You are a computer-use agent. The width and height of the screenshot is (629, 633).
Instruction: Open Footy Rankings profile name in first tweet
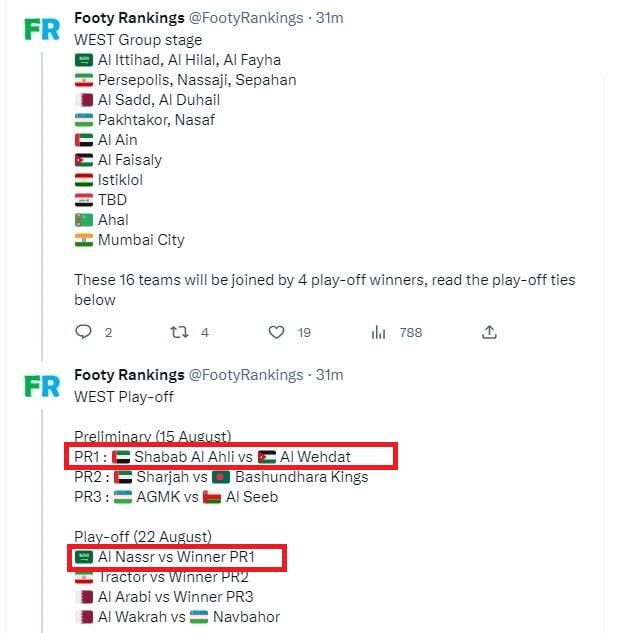point(129,19)
